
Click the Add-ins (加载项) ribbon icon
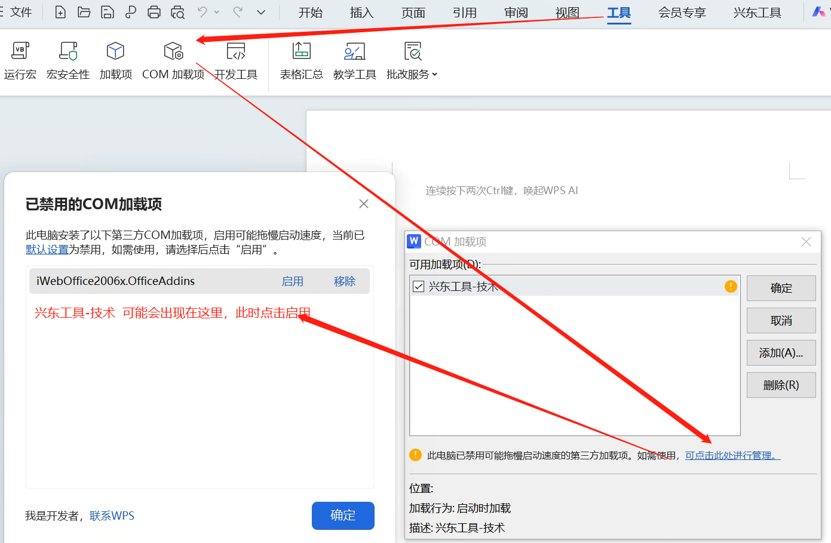click(x=116, y=60)
